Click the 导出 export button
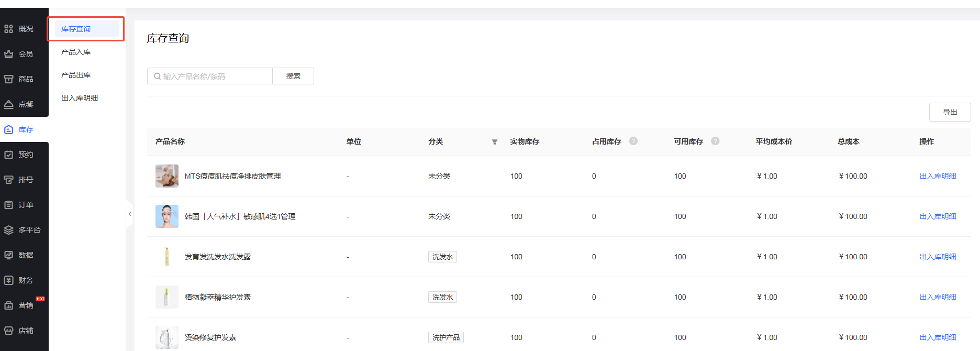The width and height of the screenshot is (980, 351). (950, 112)
